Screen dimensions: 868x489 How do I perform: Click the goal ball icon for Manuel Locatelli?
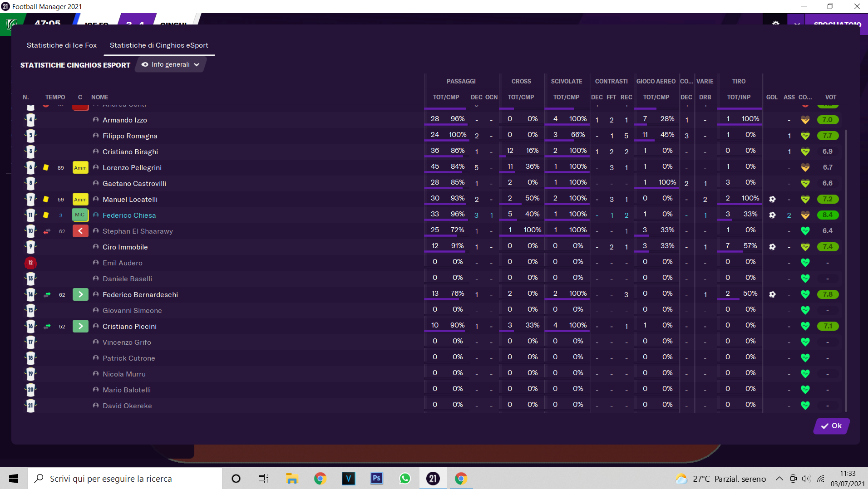772,199
